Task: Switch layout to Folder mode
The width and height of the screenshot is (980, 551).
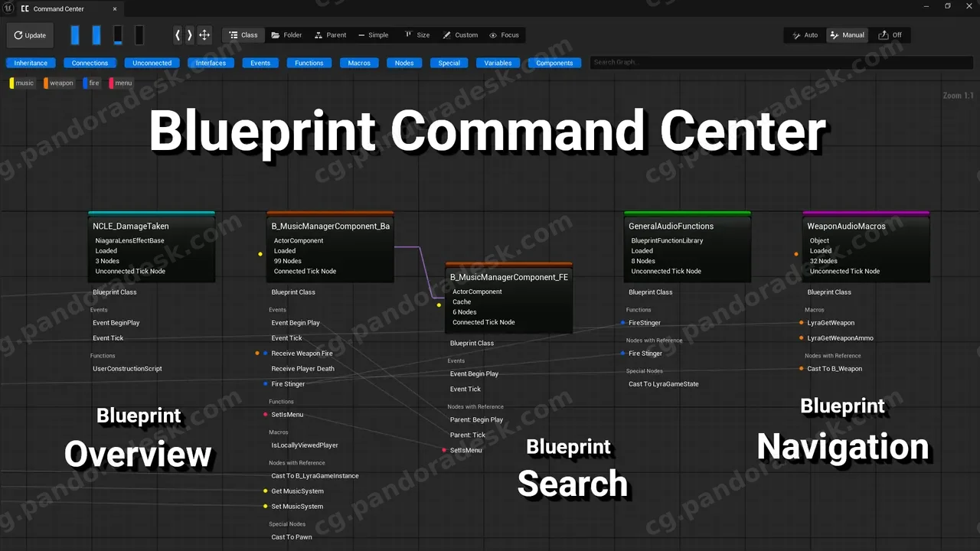Action: pos(286,35)
